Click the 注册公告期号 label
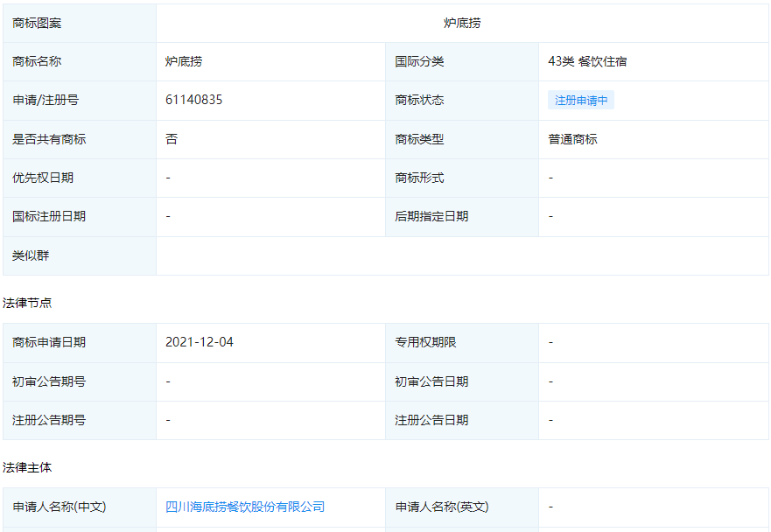The height and width of the screenshot is (532, 771). [x=49, y=420]
